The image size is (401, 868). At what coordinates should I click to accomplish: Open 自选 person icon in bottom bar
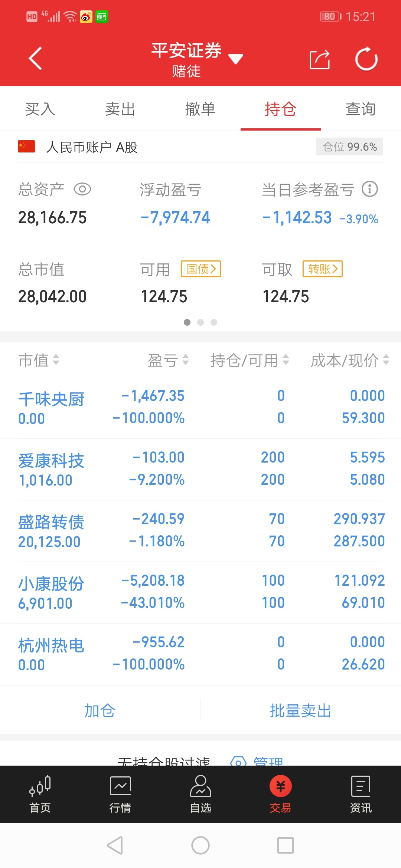coord(200,786)
